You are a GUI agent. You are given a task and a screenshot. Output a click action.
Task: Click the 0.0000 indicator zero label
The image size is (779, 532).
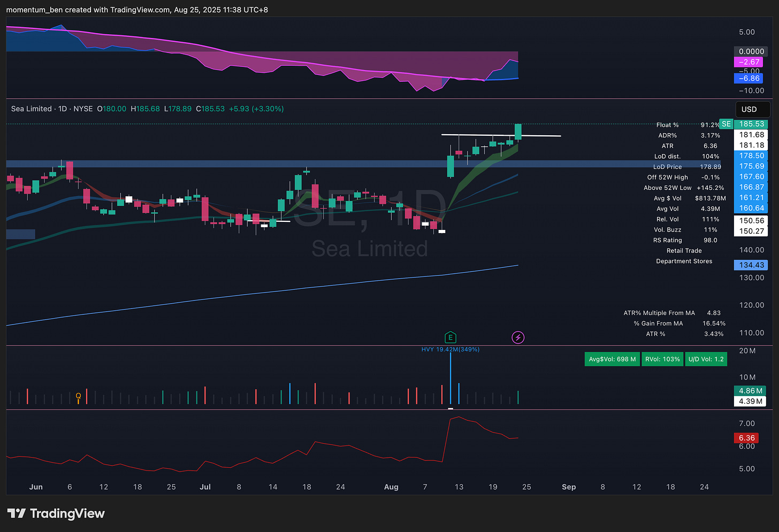[751, 51]
